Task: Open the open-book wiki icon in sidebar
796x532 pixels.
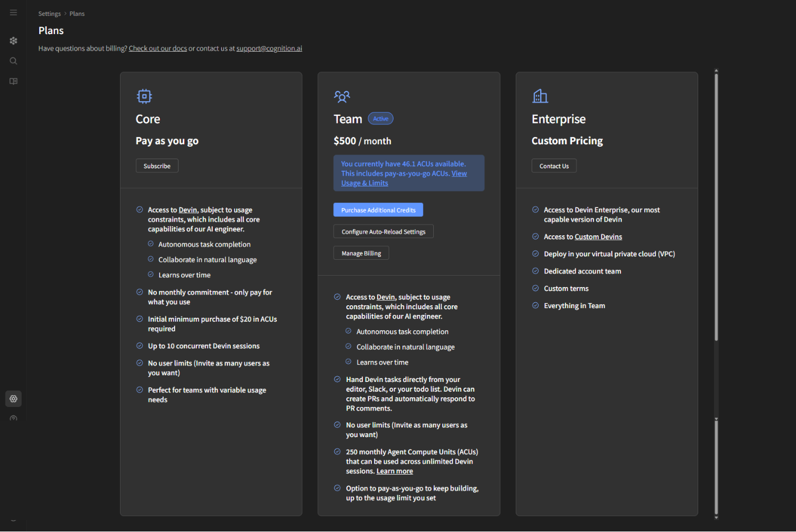Action: [x=14, y=81]
